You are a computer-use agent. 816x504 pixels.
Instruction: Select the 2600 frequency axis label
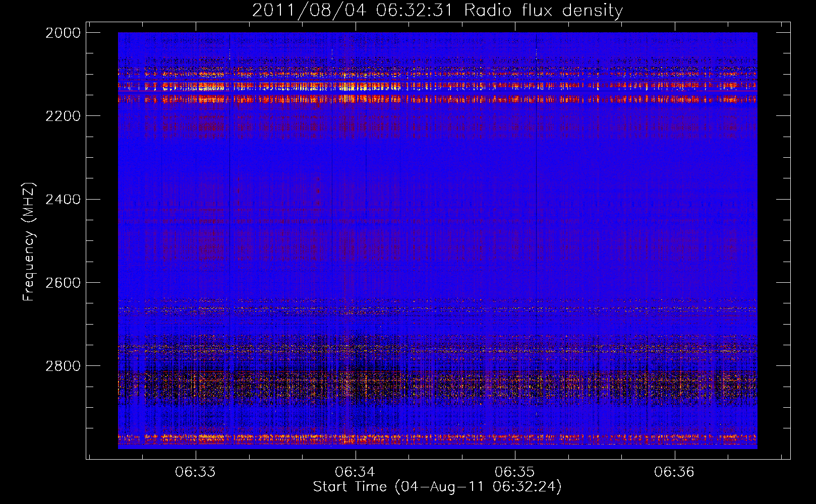click(63, 283)
